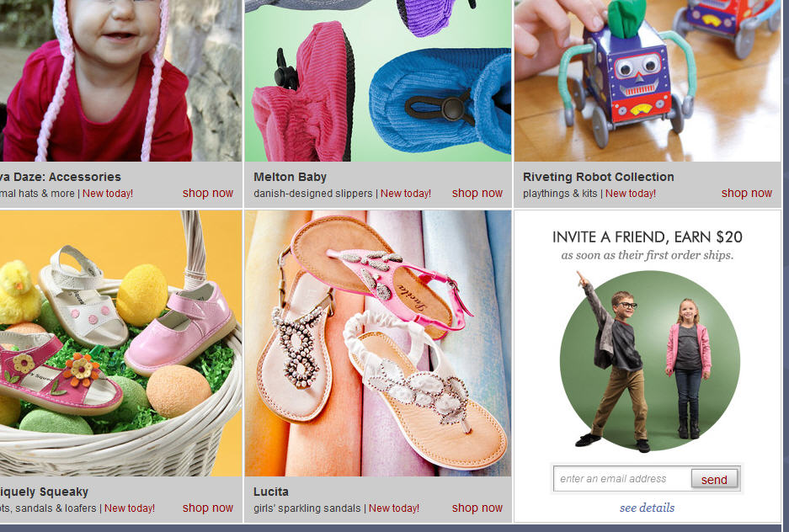
Task: Select the Lucita title text
Action: click(270, 492)
